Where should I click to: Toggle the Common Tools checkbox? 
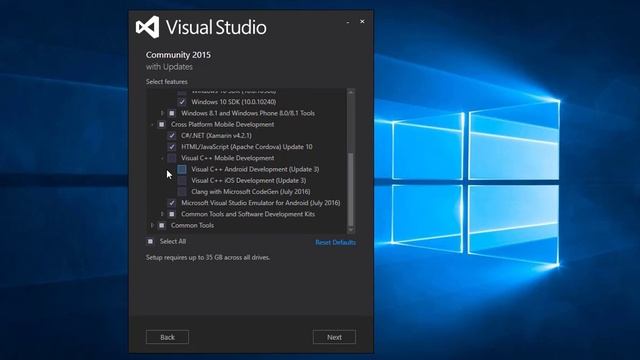pyautogui.click(x=162, y=225)
